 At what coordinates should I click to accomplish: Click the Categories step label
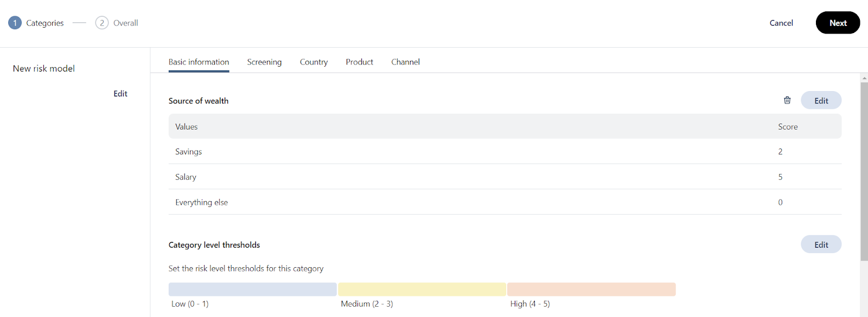tap(45, 23)
